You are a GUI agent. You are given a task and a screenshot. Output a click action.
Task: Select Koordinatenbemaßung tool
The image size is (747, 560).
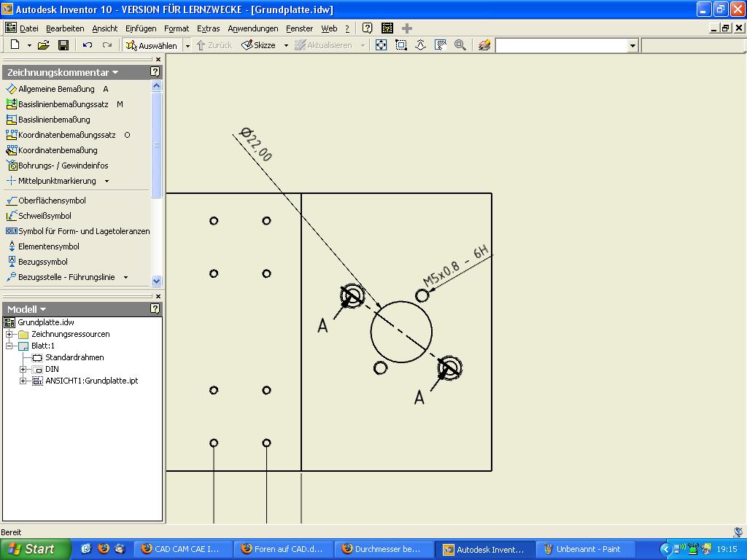52,150
